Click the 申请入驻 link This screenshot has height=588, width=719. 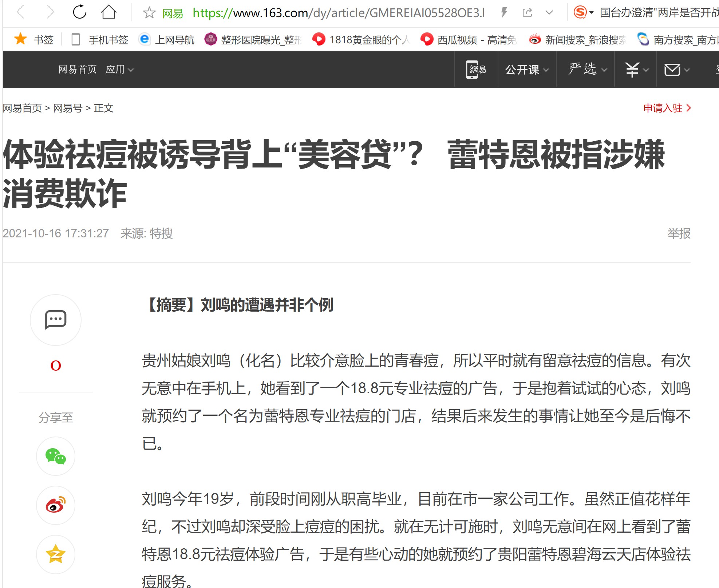[667, 108]
